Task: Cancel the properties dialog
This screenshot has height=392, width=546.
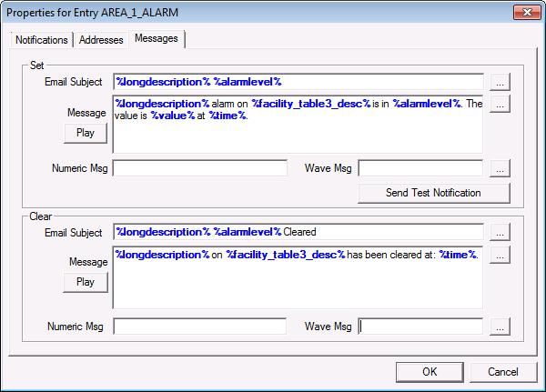Action: 503,372
